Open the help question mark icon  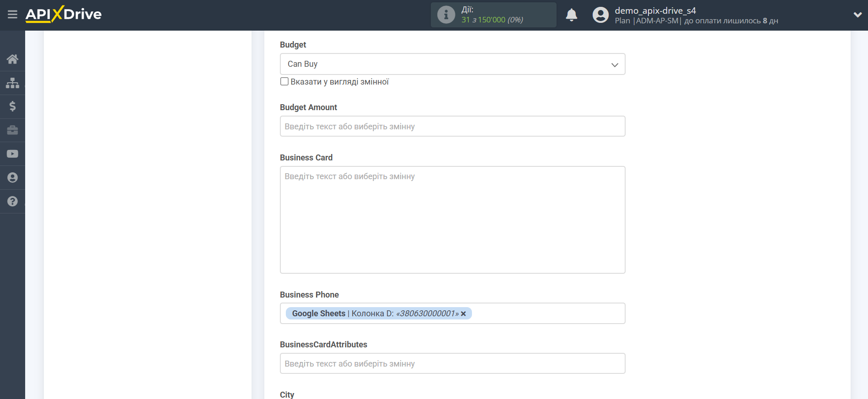tap(12, 202)
